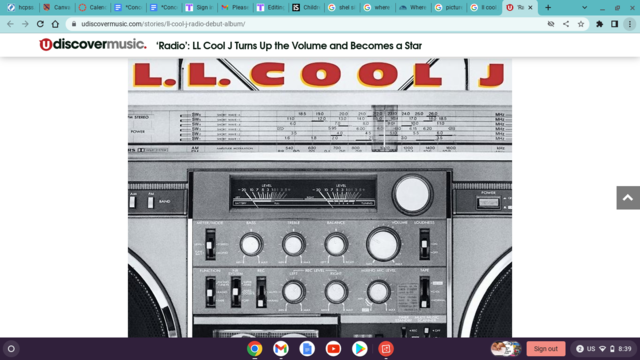
Task: Close the current udiscovermusic tab
Action: coord(530,7)
